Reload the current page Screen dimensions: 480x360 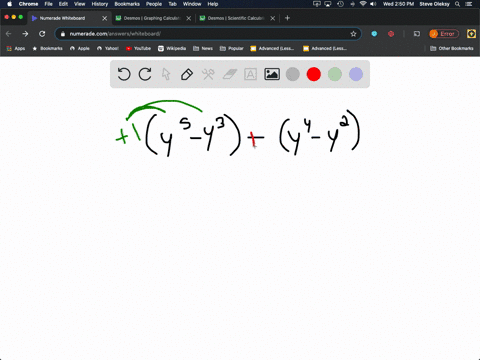(42, 34)
